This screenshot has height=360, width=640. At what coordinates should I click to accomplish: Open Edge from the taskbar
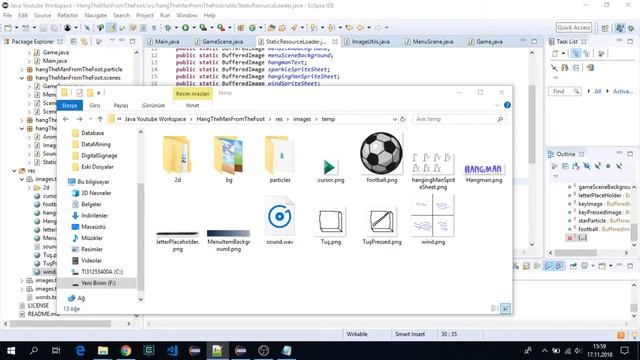(x=80, y=350)
